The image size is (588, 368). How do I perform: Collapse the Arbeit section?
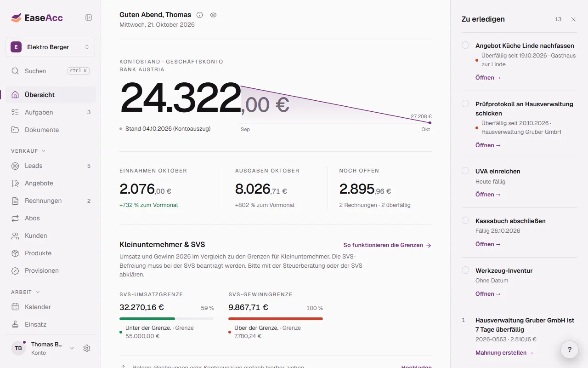pyautogui.click(x=25, y=292)
